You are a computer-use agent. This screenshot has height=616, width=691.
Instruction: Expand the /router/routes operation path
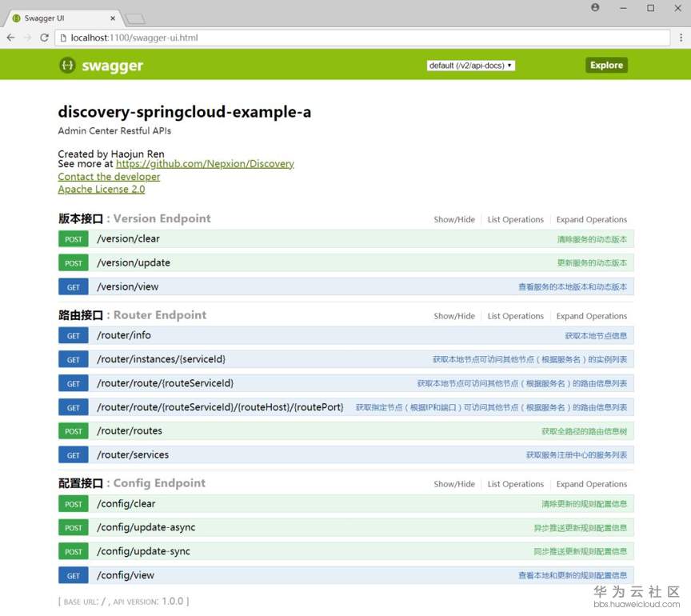[x=130, y=431]
